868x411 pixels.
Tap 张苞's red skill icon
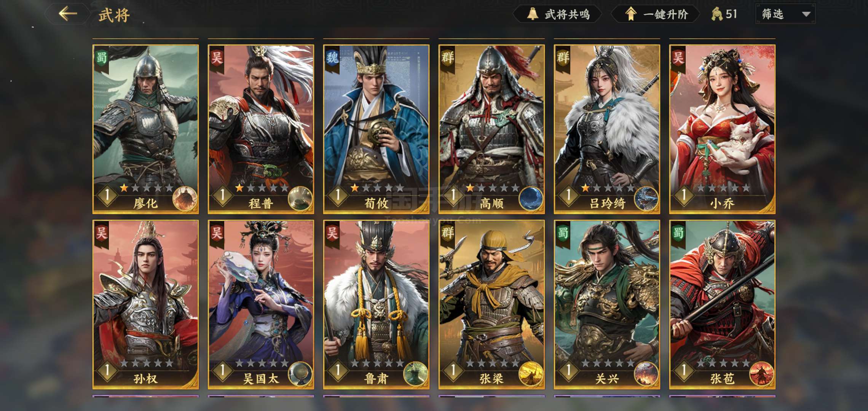click(761, 374)
